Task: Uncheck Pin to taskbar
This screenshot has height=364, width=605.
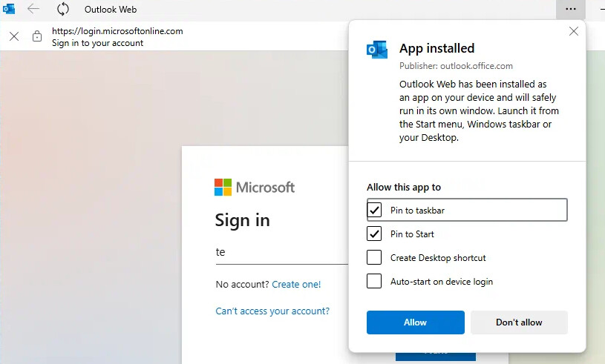Action: [x=374, y=210]
